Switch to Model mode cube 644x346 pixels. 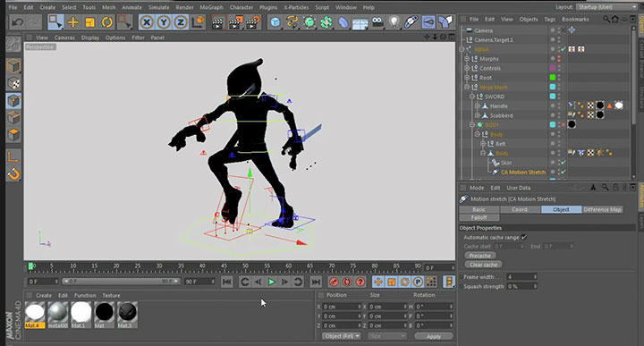[x=13, y=66]
